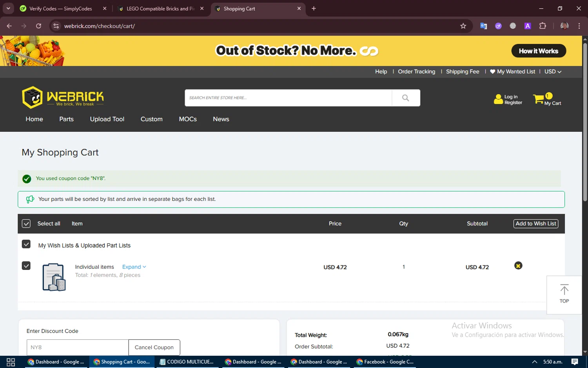
Task: Open the Google Translate extension icon
Action: click(x=483, y=26)
